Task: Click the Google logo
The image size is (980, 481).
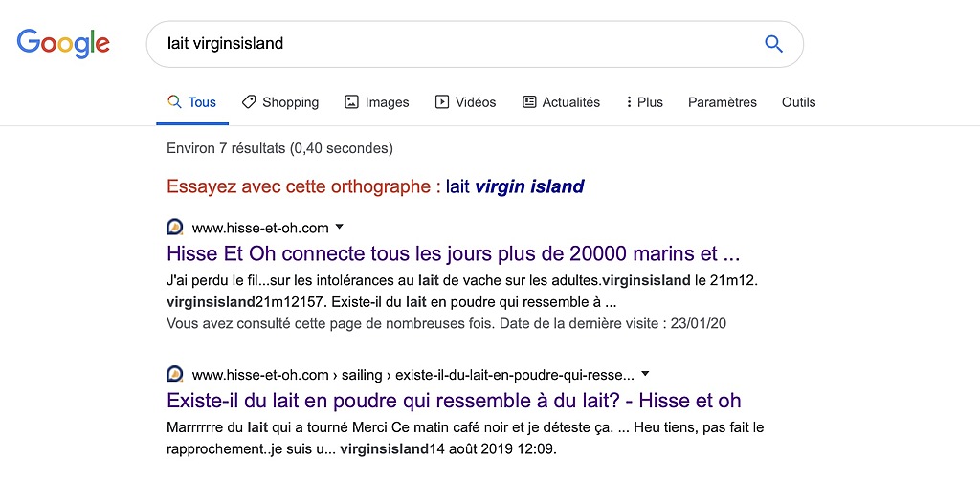Action: pyautogui.click(x=63, y=43)
